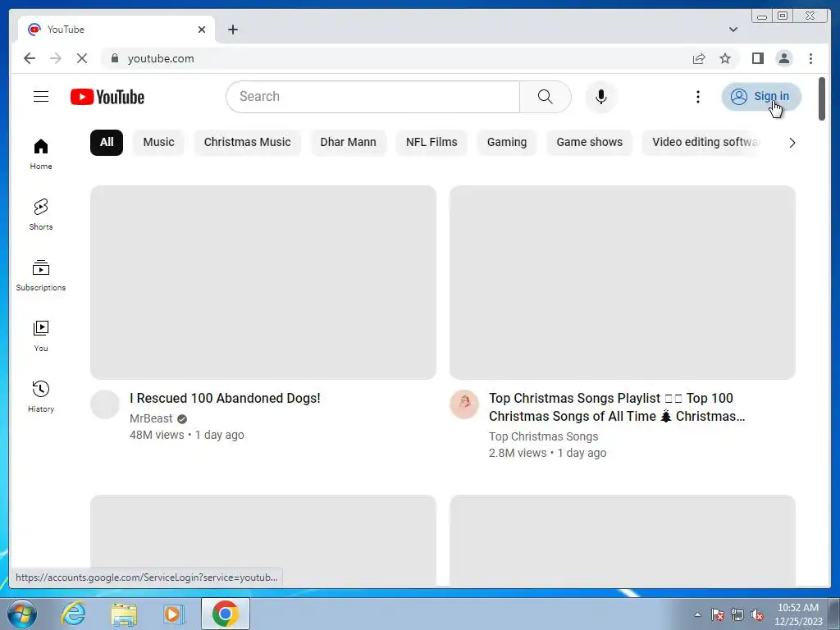Share this page from address bar
840x630 pixels.
[699, 58]
